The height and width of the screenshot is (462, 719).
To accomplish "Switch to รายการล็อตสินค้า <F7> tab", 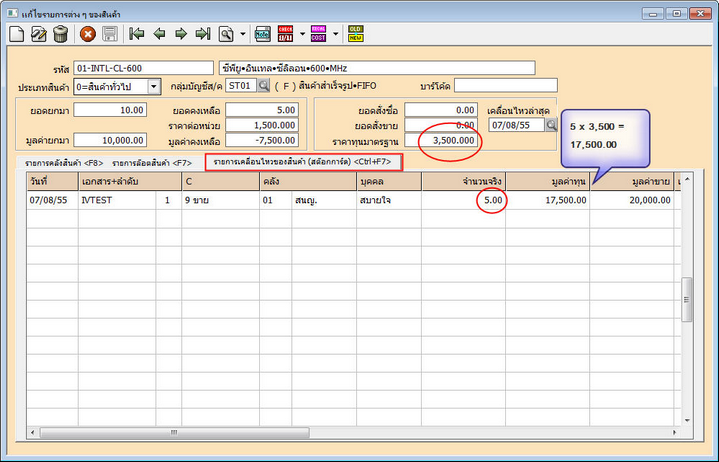I will [x=152, y=162].
